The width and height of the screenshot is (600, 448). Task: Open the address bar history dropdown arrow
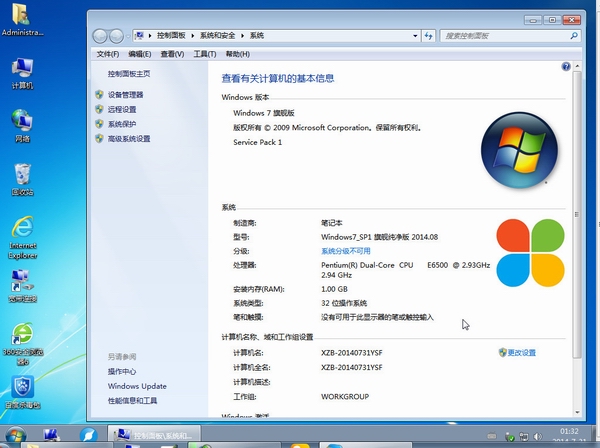coord(415,36)
